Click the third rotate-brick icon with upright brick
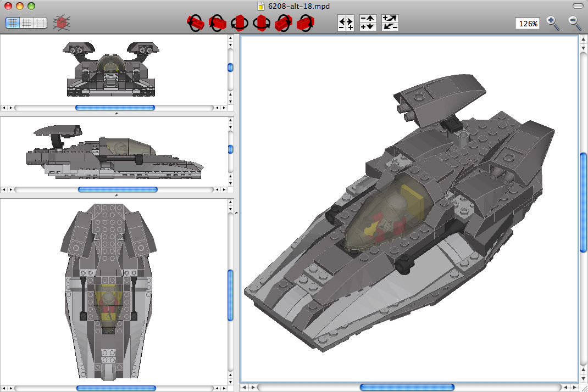 point(240,23)
